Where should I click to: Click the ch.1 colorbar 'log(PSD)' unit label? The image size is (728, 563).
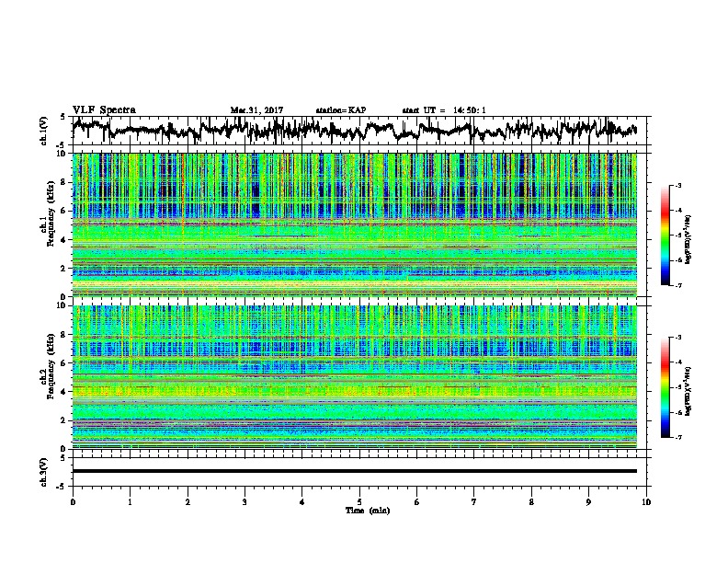(x=688, y=240)
